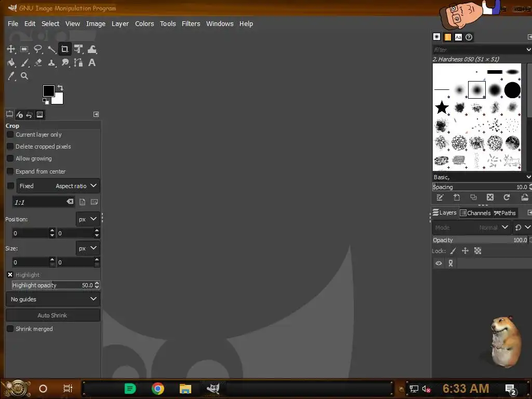Open selected brush as image
This screenshot has height=399, width=532.
click(525, 197)
